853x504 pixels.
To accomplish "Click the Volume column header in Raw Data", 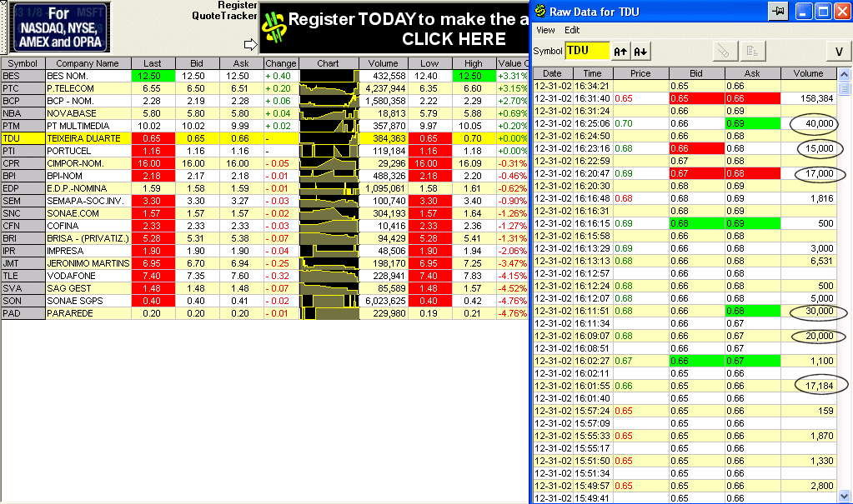I will (809, 73).
